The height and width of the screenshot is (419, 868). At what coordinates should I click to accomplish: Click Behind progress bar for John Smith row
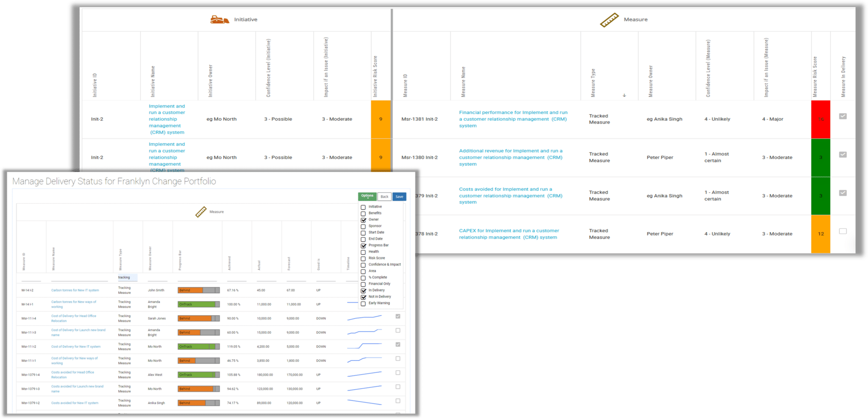point(198,290)
